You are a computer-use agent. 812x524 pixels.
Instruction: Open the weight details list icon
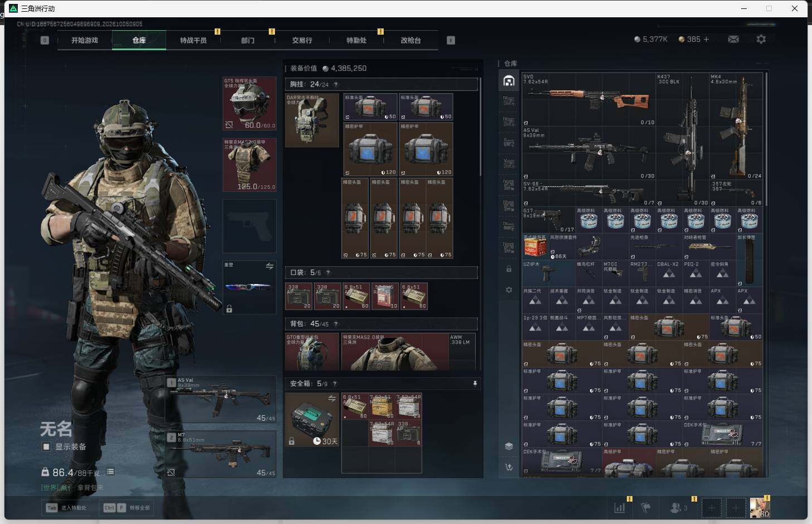point(110,472)
